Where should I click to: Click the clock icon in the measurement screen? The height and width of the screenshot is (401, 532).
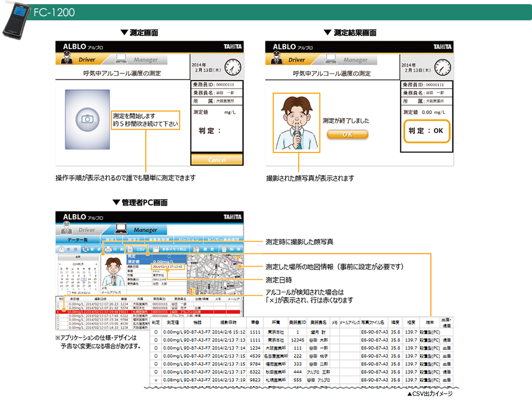pos(233,67)
